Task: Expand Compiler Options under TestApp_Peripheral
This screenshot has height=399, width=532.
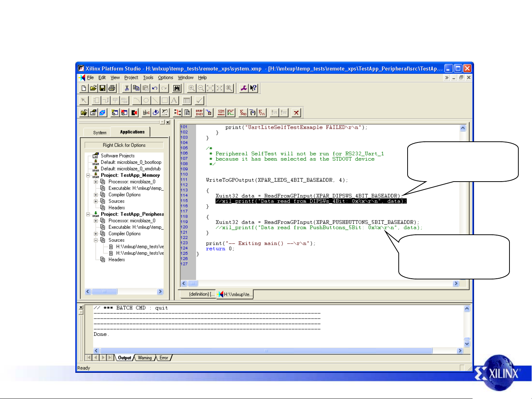Action: (96, 234)
